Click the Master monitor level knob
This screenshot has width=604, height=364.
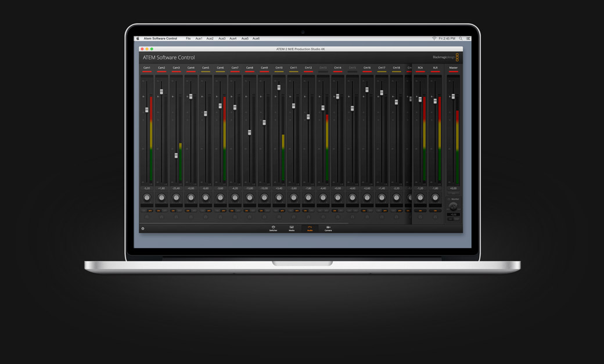click(453, 206)
